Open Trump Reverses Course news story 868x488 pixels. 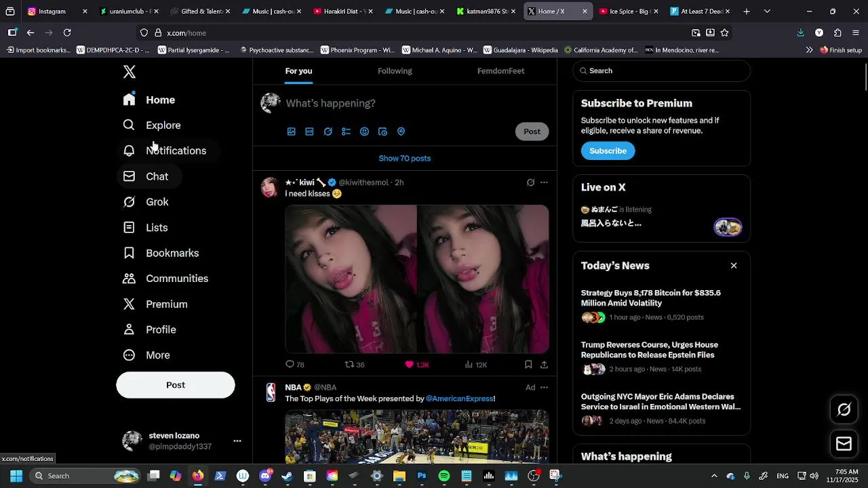pos(650,350)
